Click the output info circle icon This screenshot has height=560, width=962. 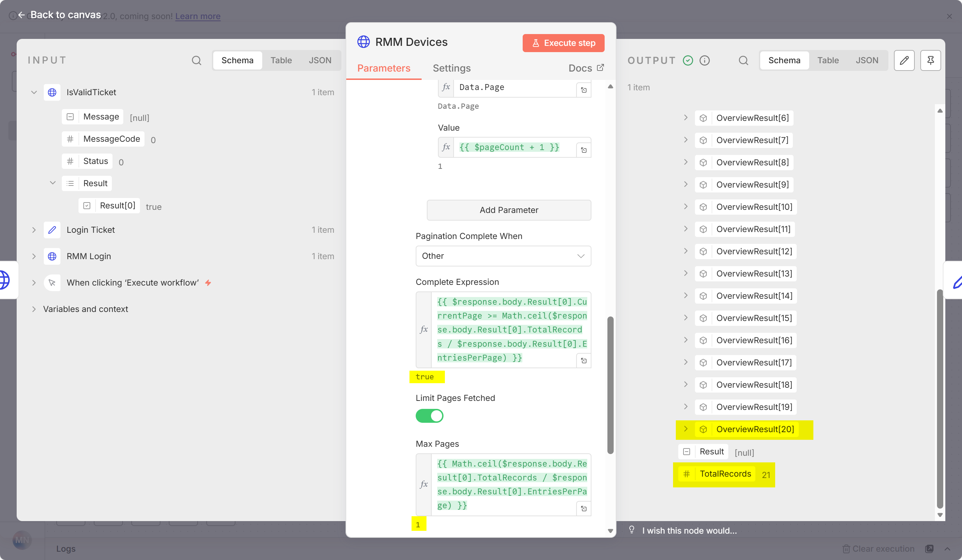(704, 60)
